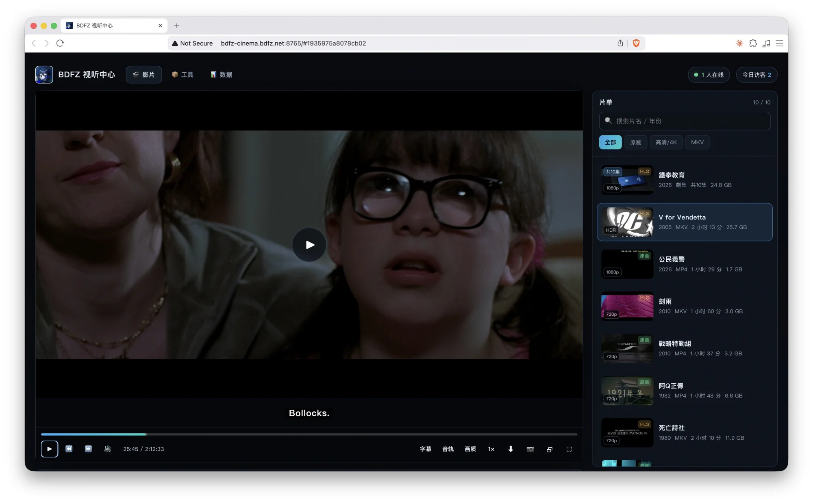Rewind the video with the backward button

coord(69,449)
